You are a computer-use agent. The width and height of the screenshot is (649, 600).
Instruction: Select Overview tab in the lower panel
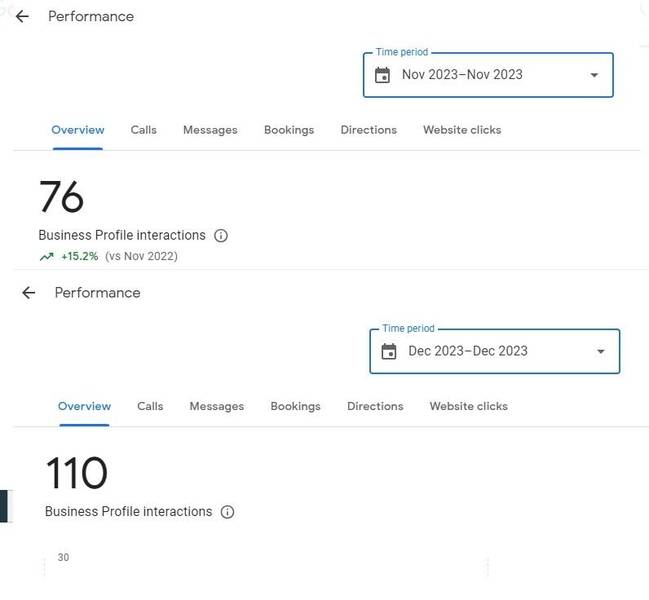84,406
